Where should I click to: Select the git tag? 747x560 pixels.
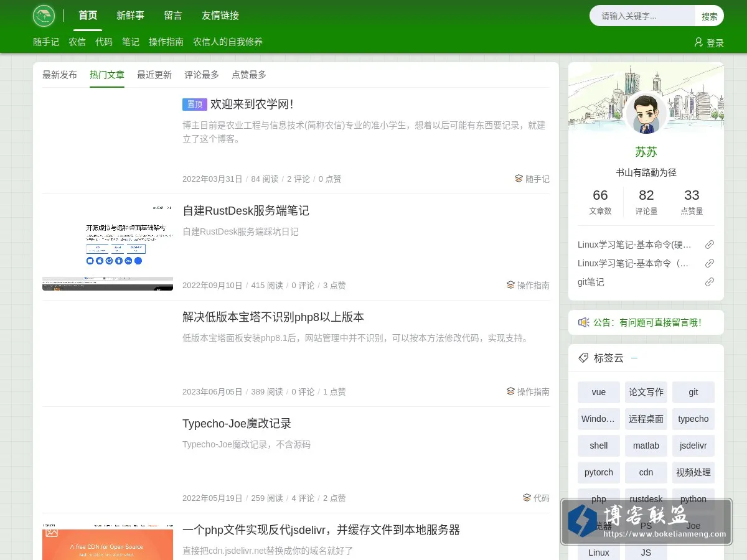click(693, 392)
